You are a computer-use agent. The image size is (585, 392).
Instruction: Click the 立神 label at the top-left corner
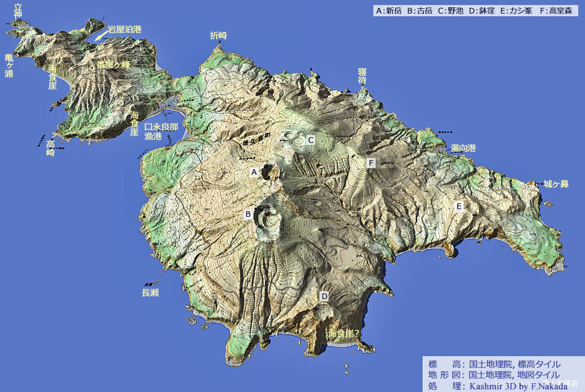pos(18,11)
